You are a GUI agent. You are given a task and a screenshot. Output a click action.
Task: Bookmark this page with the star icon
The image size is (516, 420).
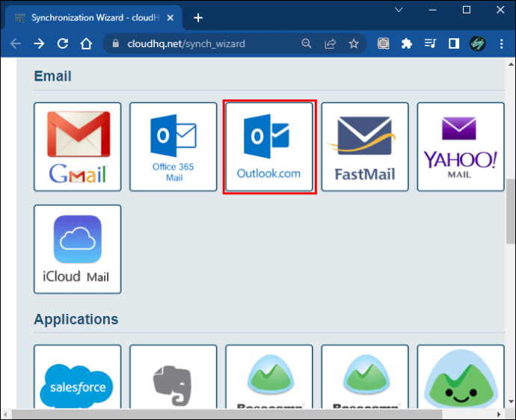click(x=354, y=44)
